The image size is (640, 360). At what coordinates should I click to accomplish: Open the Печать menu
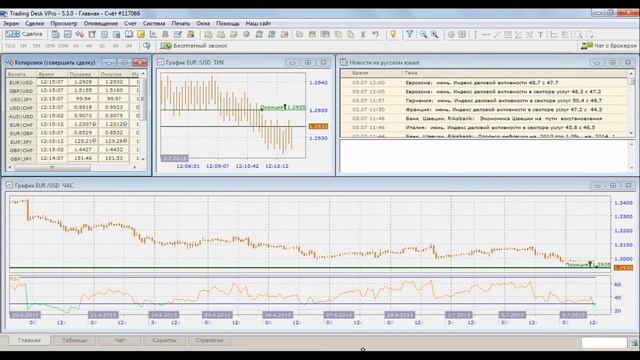pos(180,23)
